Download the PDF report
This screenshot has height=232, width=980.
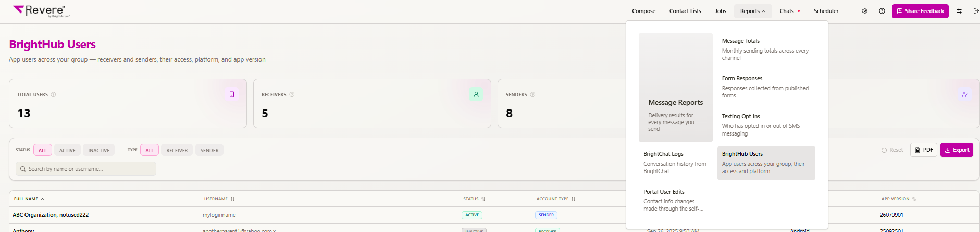point(924,150)
